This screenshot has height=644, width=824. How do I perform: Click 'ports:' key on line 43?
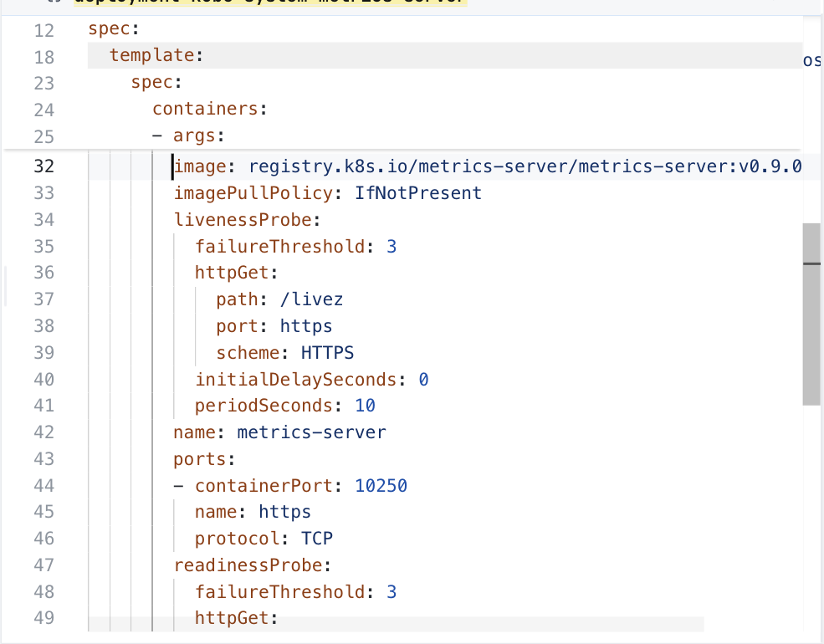[x=204, y=459]
